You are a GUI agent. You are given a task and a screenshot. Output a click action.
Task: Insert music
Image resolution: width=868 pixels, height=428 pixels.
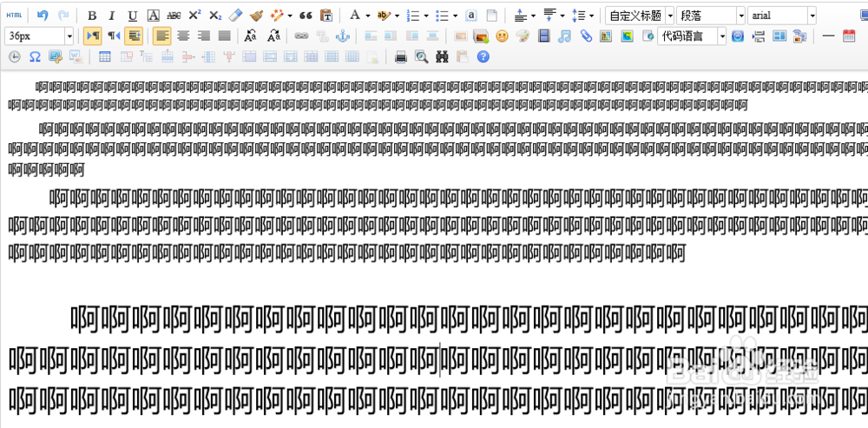[x=565, y=36]
